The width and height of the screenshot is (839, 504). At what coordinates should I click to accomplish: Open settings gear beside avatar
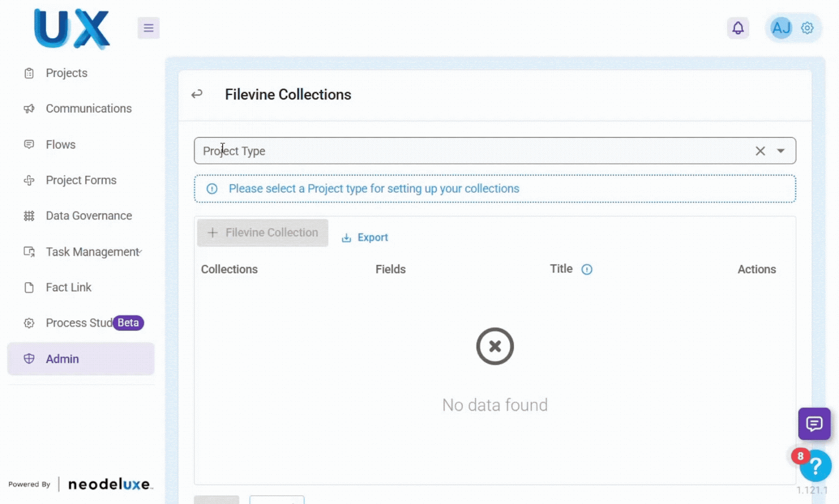pos(807,28)
